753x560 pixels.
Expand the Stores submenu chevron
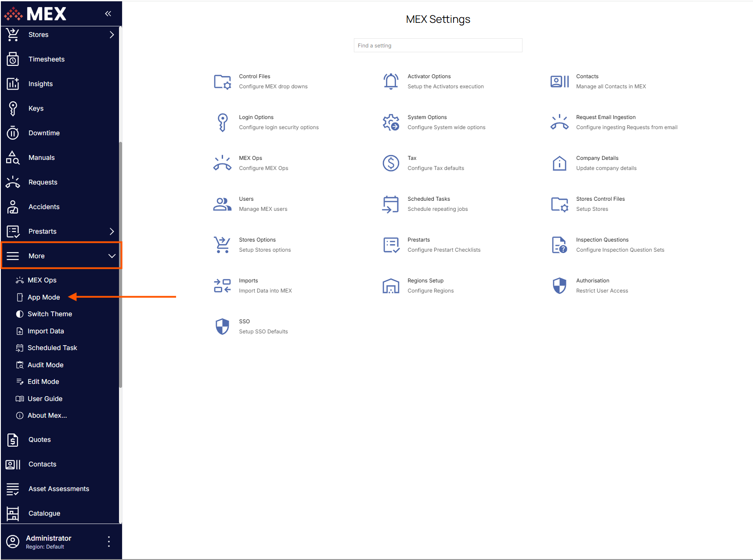pyautogui.click(x=112, y=35)
